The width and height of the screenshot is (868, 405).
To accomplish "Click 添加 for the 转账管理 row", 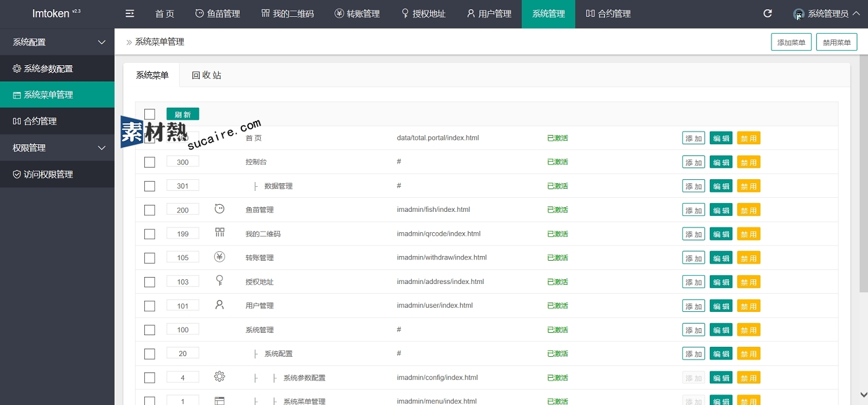I will click(693, 258).
